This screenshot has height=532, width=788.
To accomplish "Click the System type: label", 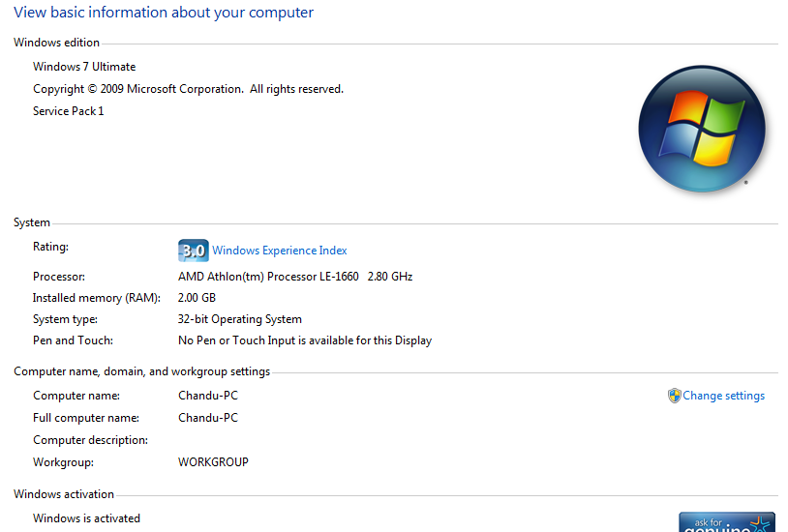I will [65, 319].
